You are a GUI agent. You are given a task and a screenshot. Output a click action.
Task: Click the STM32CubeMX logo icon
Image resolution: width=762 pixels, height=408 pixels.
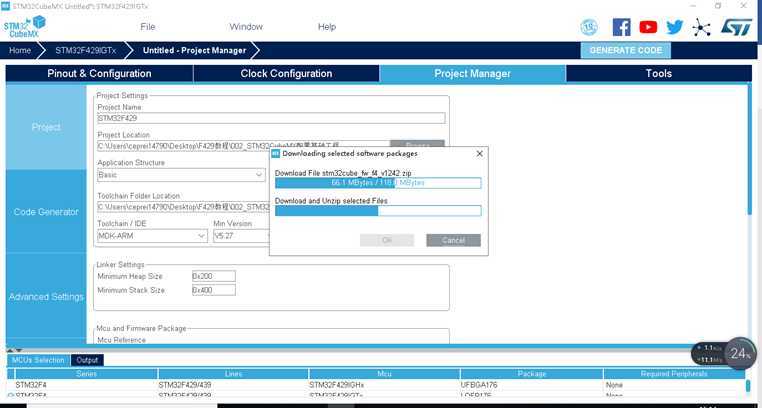(x=24, y=27)
